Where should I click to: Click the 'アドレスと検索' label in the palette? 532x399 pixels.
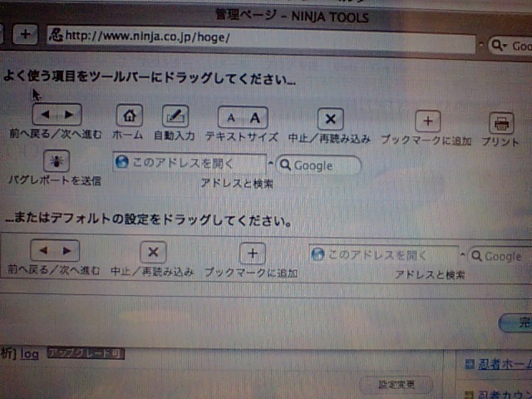click(237, 183)
